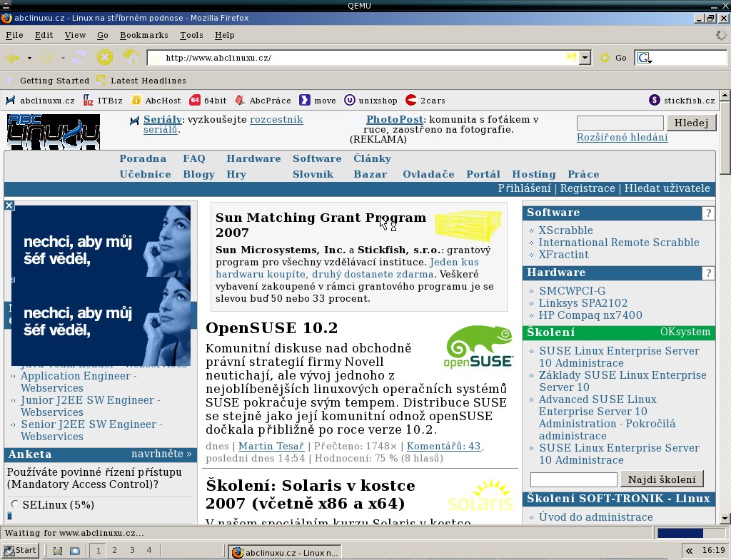Open the AbcPráce shortcut

pos(263,101)
